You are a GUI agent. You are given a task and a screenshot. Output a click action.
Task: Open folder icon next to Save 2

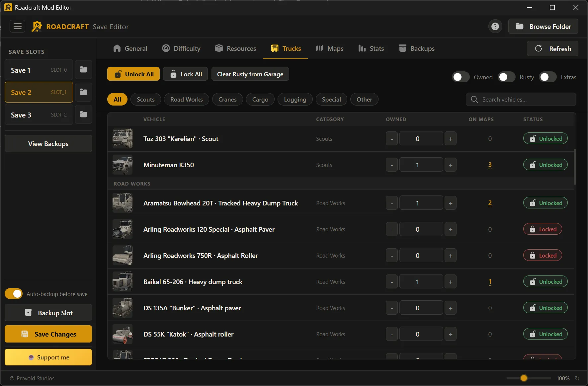(x=83, y=92)
